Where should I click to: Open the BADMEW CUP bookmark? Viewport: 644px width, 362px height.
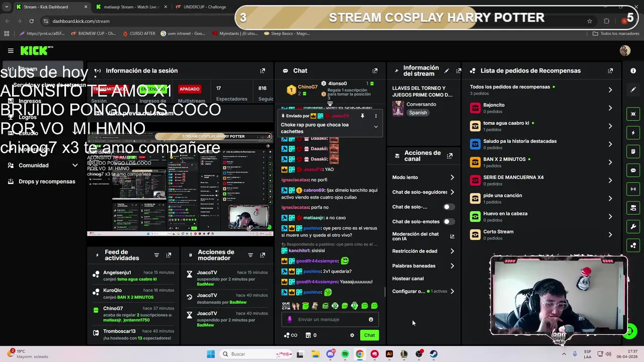tap(94, 34)
